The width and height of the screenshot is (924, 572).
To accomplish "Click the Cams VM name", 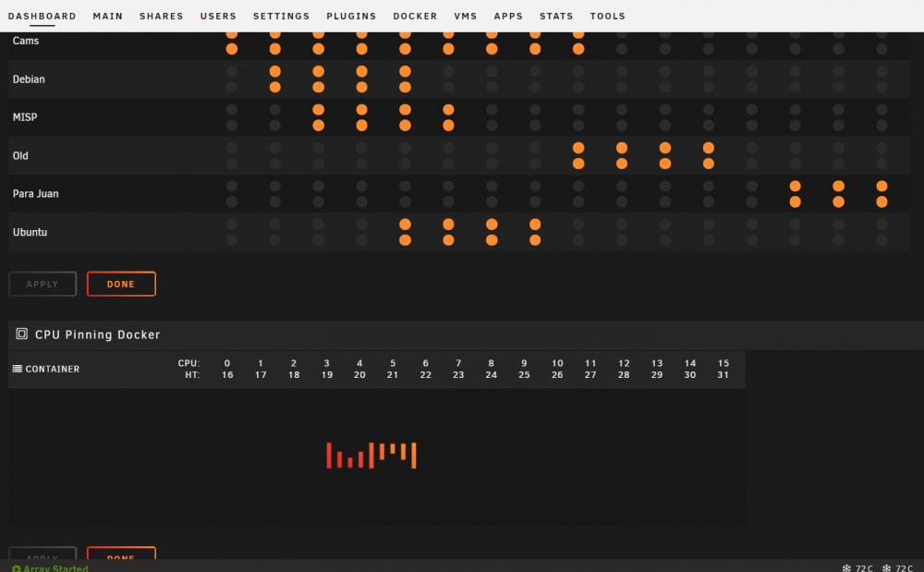I will pyautogui.click(x=26, y=41).
